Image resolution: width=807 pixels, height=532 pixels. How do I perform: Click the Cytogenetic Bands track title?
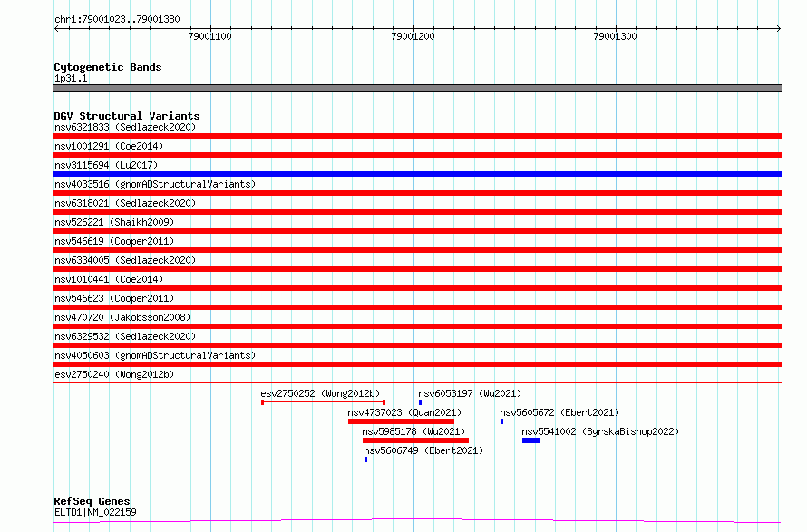[108, 67]
